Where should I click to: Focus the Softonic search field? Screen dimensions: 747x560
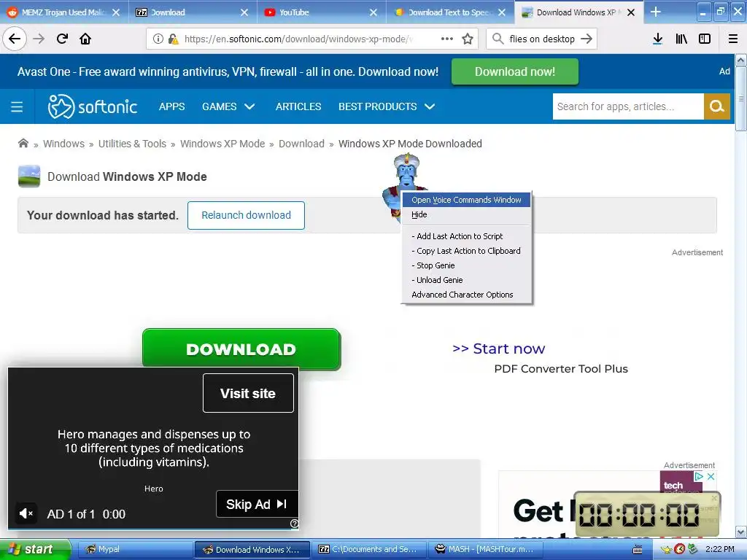(x=628, y=106)
